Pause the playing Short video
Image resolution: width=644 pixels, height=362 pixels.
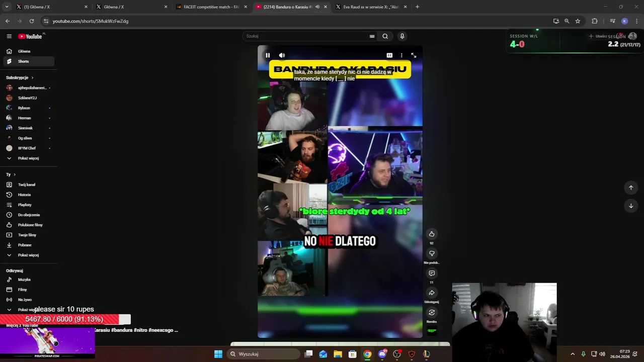pos(268,55)
